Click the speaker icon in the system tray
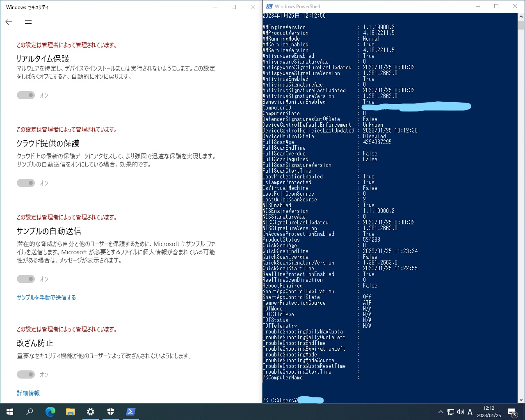This screenshot has width=525, height=420. point(460,412)
